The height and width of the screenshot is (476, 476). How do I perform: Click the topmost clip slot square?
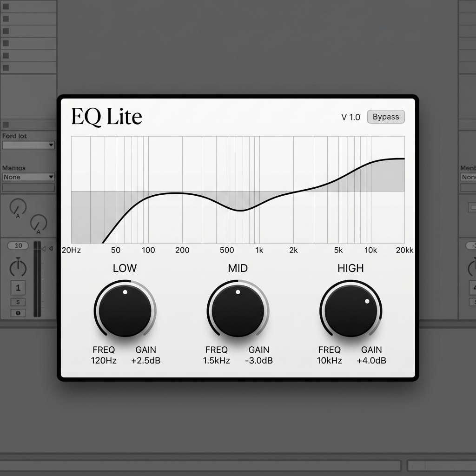pos(6,7)
